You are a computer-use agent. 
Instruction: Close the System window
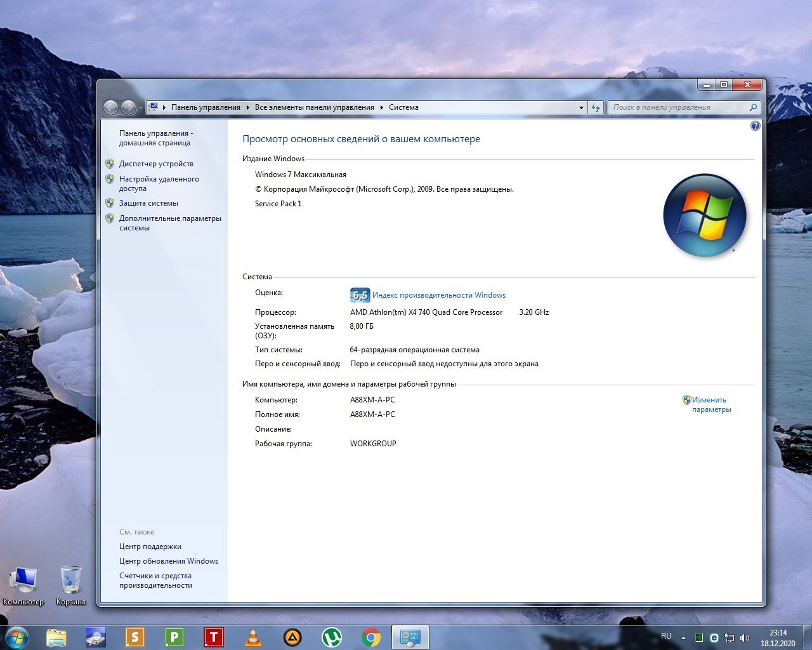pyautogui.click(x=747, y=84)
